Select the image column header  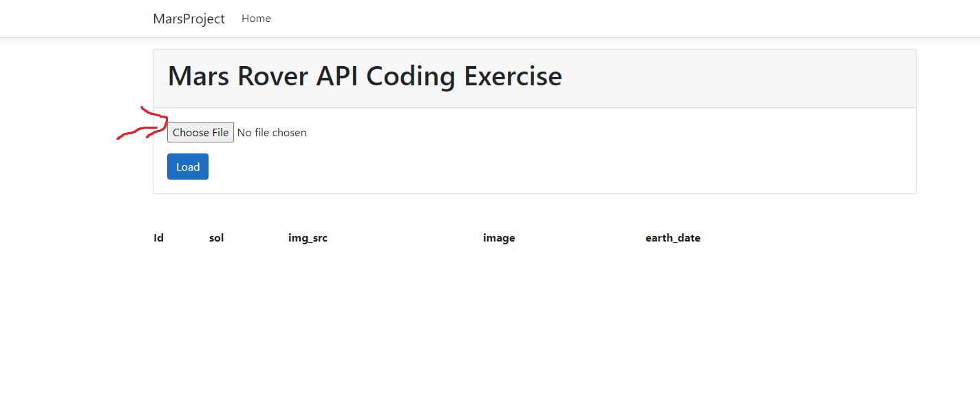tap(499, 238)
